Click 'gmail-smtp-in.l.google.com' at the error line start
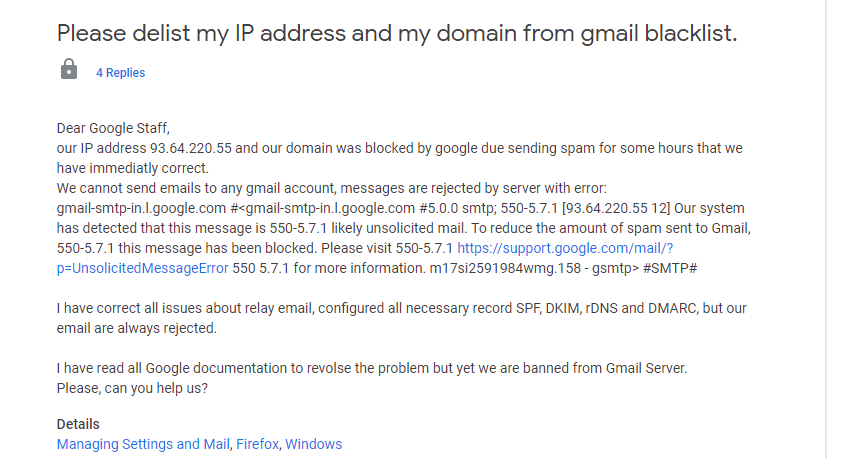Screen dimensions: 842x459 pyautogui.click(x=141, y=208)
